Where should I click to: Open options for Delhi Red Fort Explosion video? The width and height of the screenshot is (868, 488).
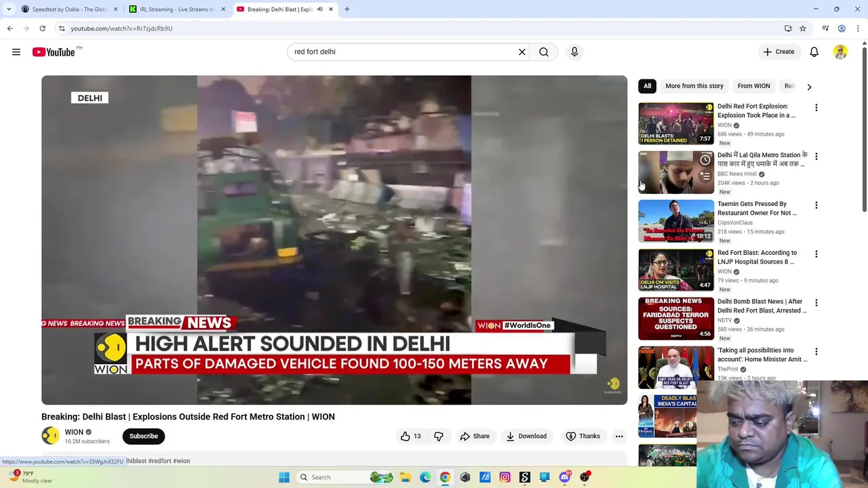[x=816, y=108]
